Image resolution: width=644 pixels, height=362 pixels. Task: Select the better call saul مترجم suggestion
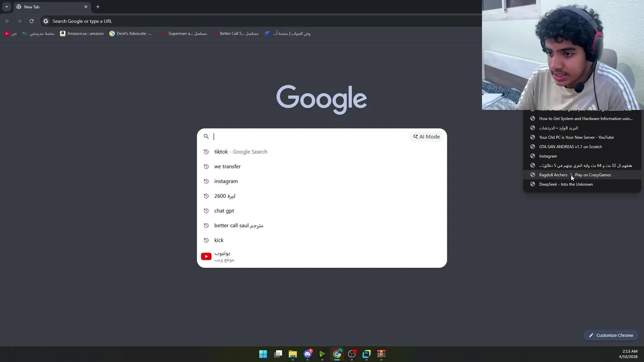pyautogui.click(x=322, y=226)
